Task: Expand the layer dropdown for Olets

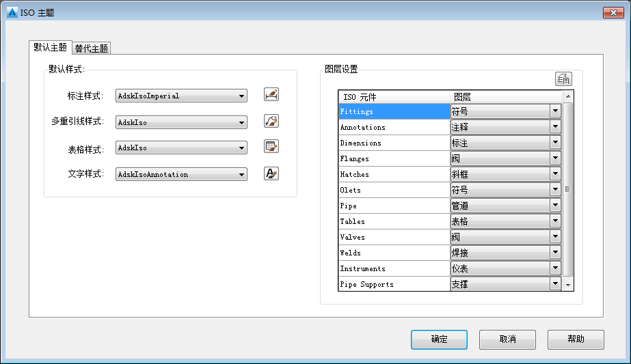Action: pos(555,189)
